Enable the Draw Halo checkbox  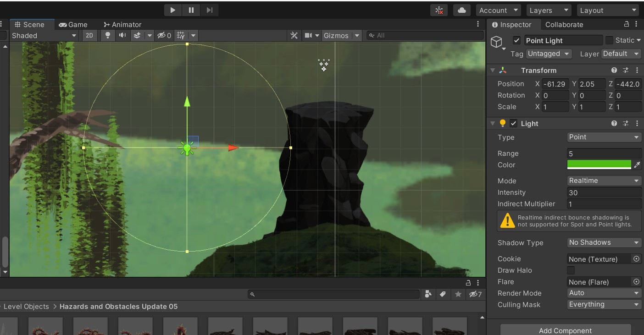pos(571,270)
